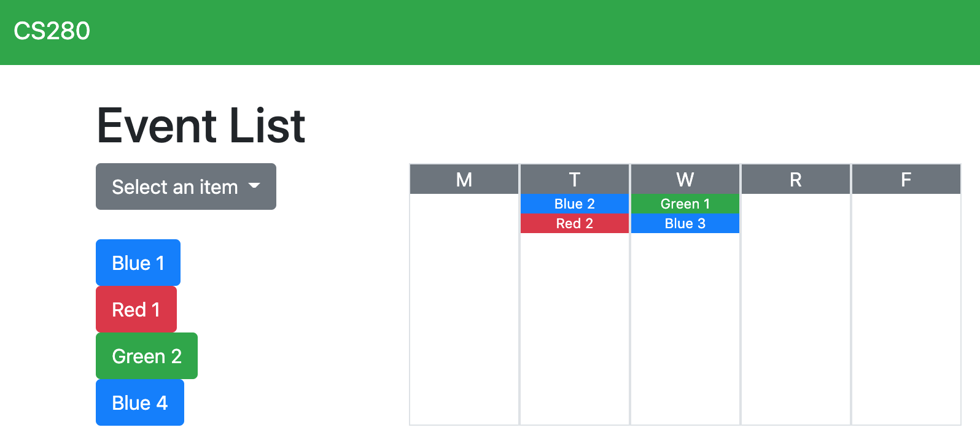Click the empty Monday column area

pos(464,307)
